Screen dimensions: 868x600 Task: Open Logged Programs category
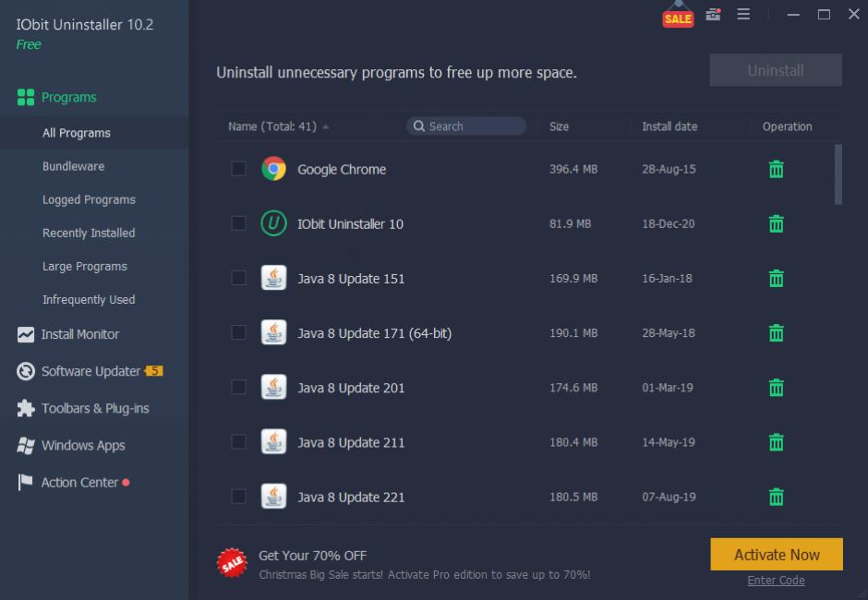click(89, 199)
